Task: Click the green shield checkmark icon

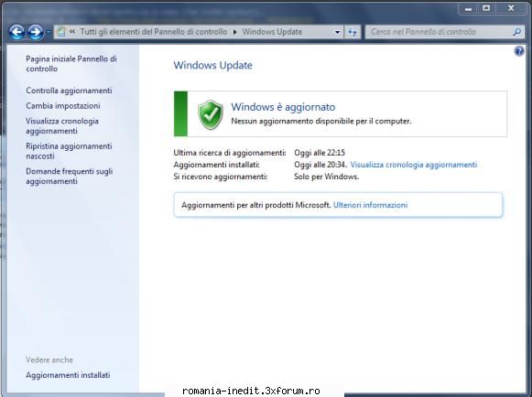Action: coord(211,114)
